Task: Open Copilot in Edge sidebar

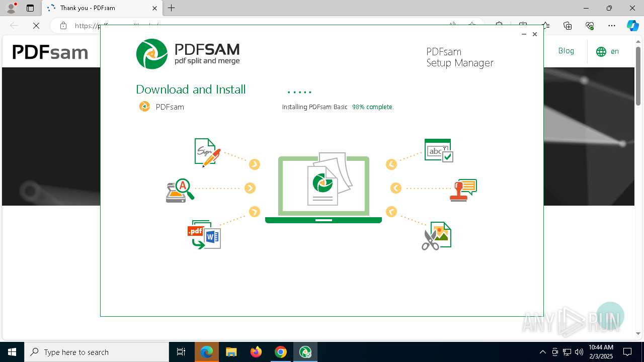Action: pyautogui.click(x=632, y=26)
